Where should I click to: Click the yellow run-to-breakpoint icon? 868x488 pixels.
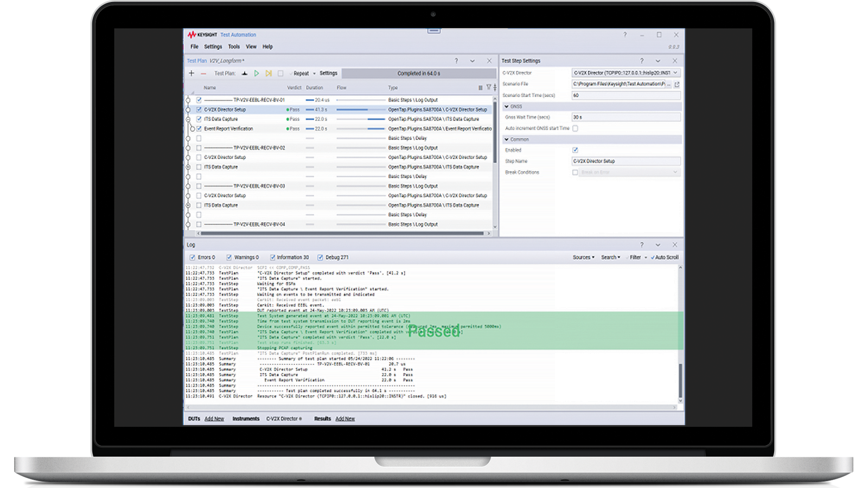point(268,73)
